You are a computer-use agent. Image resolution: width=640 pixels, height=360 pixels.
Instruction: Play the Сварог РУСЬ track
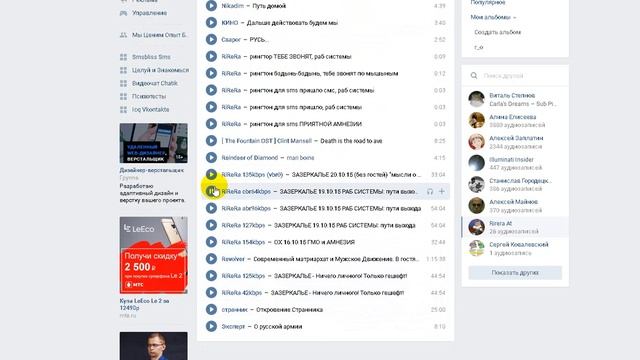(x=211, y=40)
